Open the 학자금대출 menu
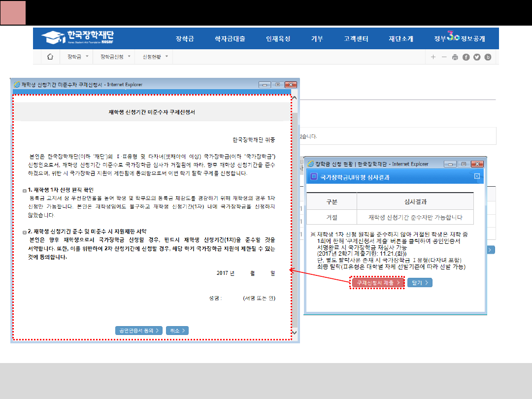This screenshot has height=399, width=532. [230, 38]
